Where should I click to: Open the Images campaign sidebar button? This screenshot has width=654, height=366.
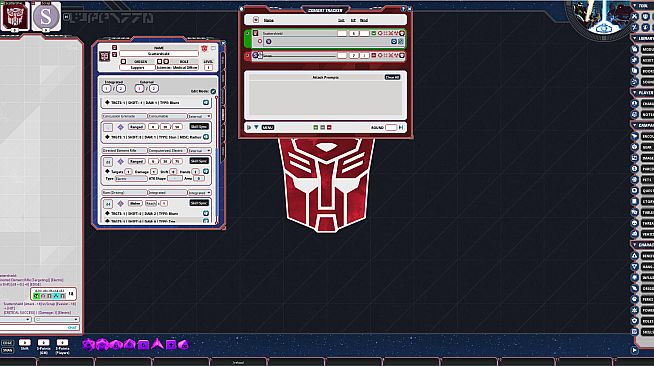coord(643,158)
